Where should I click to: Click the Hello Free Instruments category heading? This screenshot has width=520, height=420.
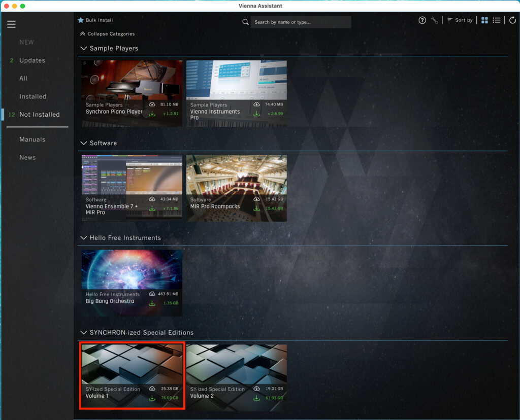tap(125, 238)
